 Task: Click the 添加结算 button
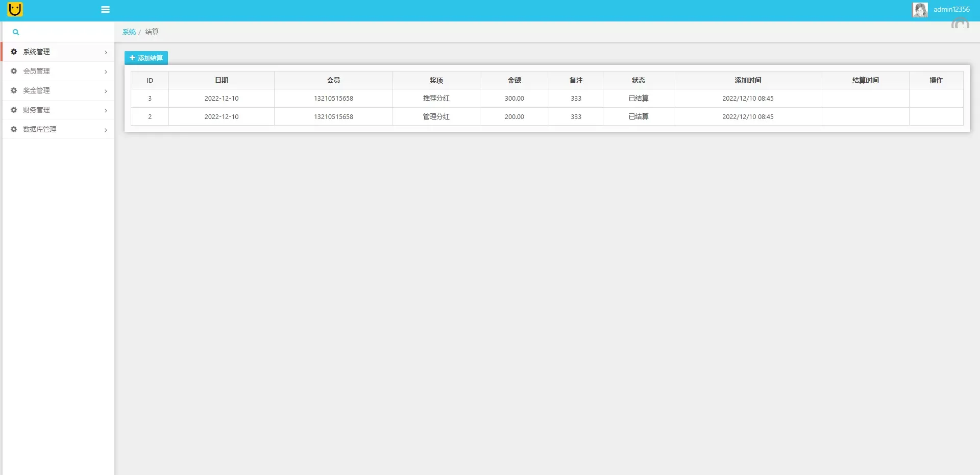pyautogui.click(x=146, y=58)
